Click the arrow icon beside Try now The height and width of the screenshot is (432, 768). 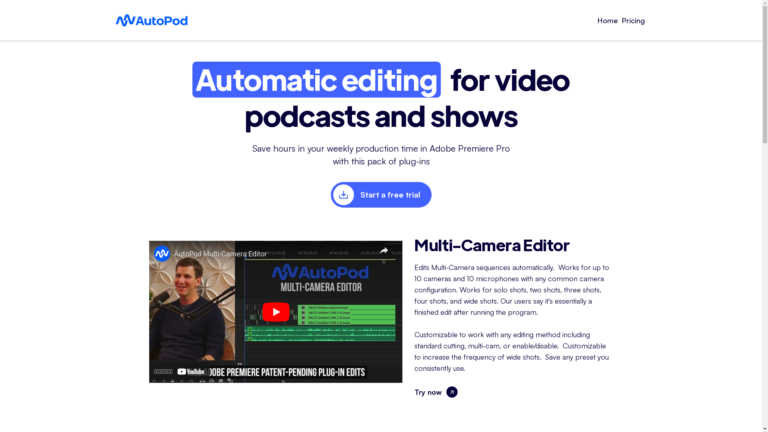click(x=452, y=392)
